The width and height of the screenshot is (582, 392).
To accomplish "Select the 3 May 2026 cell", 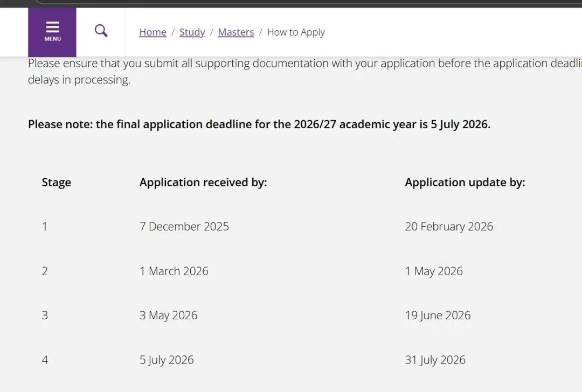I will tap(168, 316).
